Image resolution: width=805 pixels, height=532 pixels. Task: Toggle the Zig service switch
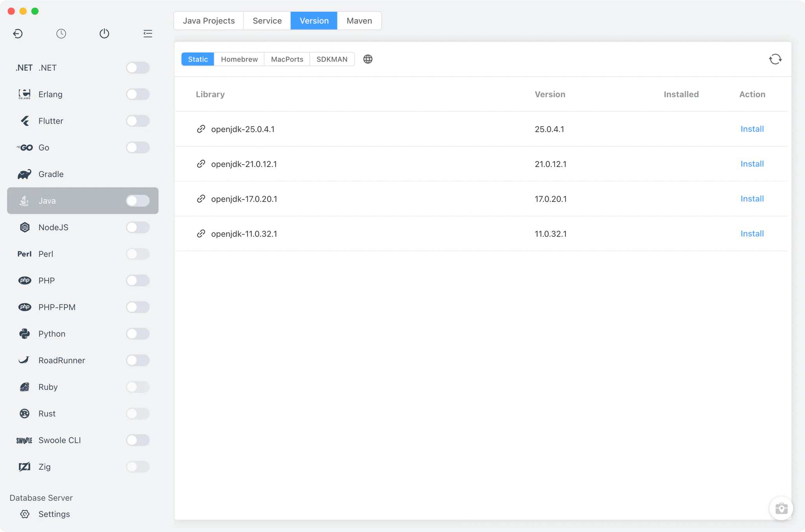[x=138, y=467]
